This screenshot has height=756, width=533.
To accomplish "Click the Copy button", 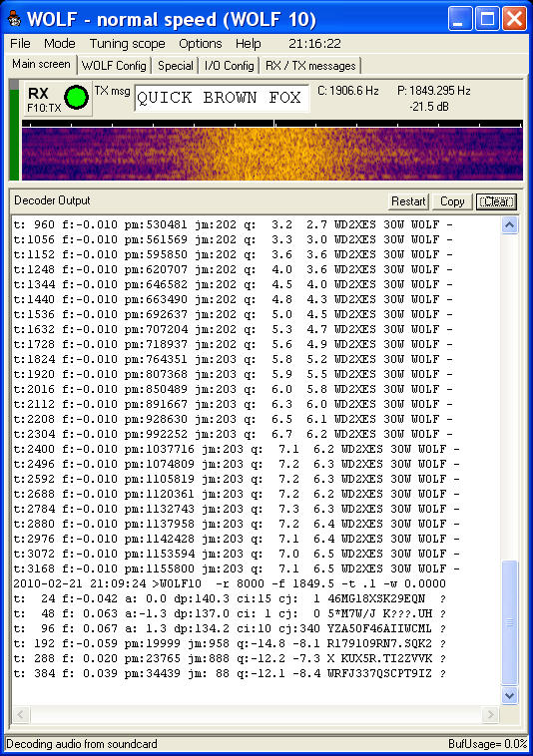I will (x=452, y=201).
